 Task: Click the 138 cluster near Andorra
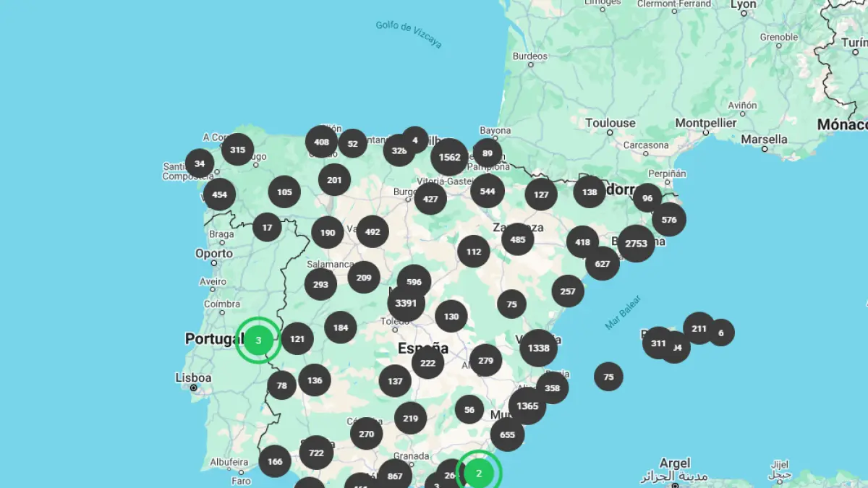point(590,192)
